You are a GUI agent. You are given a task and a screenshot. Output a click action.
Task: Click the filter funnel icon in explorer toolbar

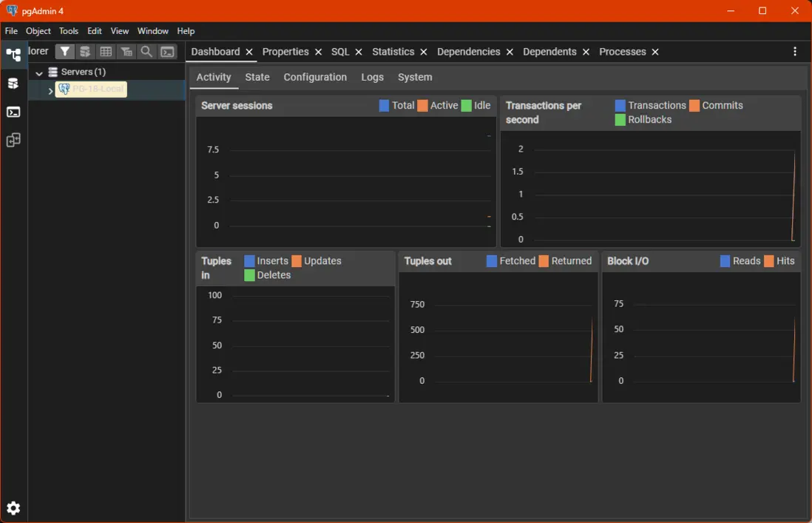coord(65,52)
